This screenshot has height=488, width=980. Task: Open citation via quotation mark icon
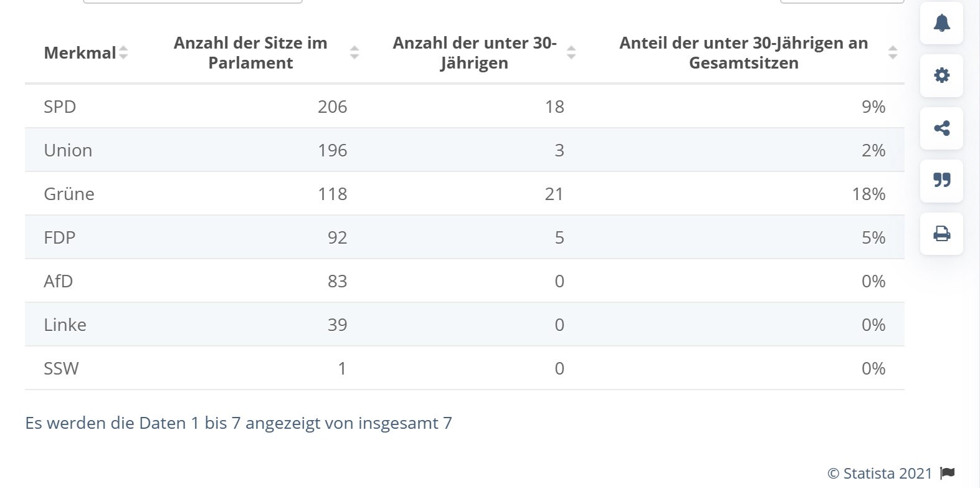941,181
